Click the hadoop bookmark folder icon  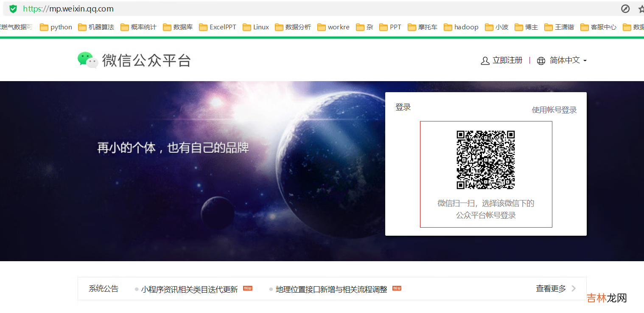[x=448, y=27]
